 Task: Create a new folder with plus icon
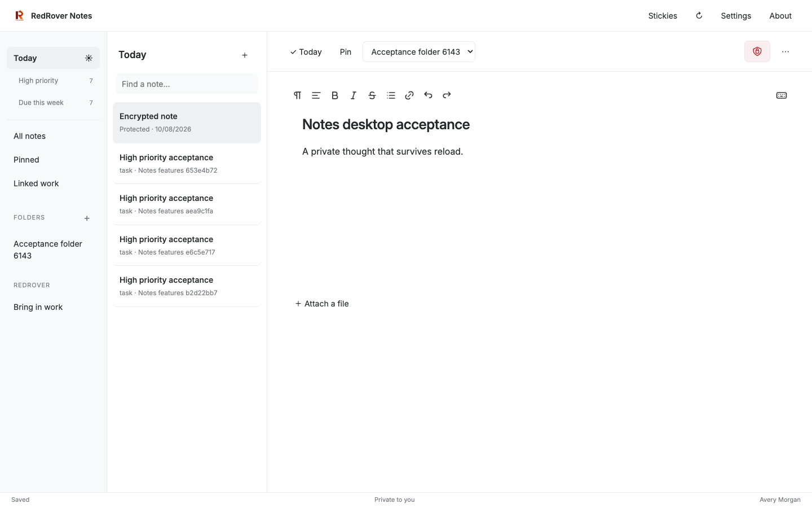(87, 218)
